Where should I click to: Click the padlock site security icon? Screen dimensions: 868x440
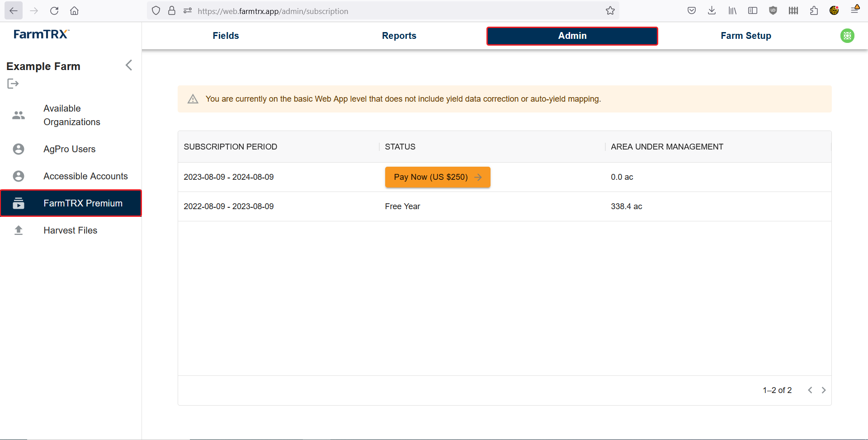click(x=172, y=11)
